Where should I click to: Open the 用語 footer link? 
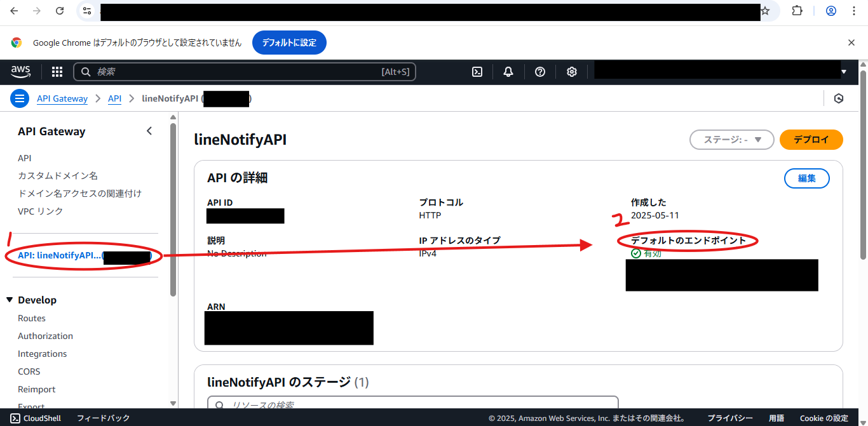[x=776, y=418]
